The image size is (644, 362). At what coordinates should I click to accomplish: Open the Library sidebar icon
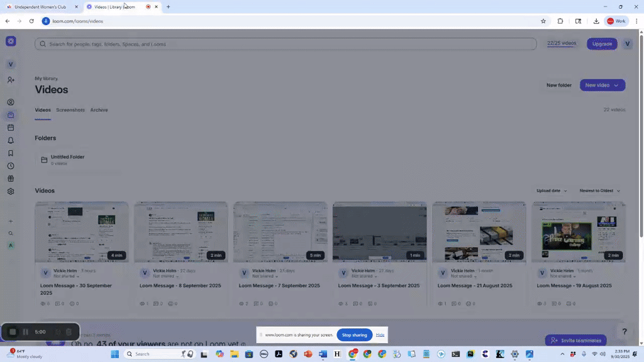[11, 115]
